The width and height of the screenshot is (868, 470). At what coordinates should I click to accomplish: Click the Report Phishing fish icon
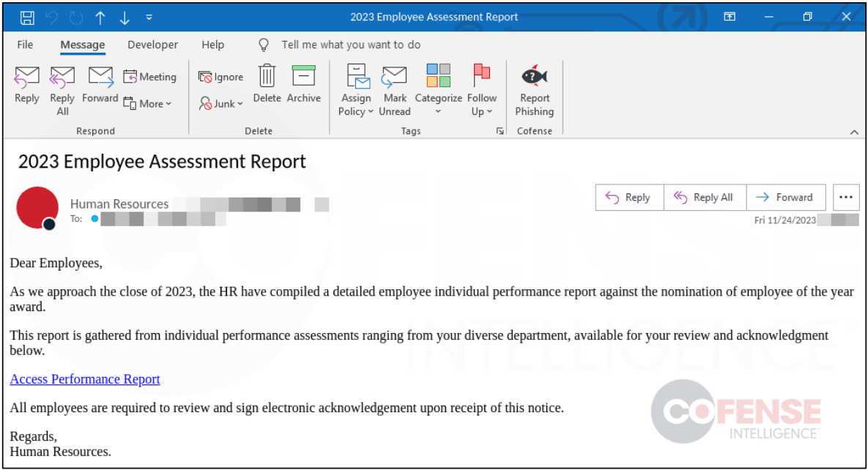click(x=534, y=77)
